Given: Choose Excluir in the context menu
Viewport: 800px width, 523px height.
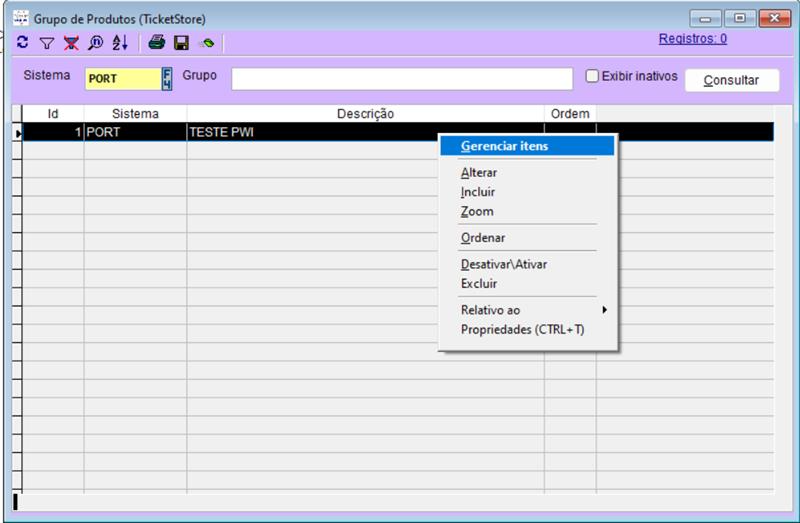Looking at the screenshot, I should [x=479, y=284].
